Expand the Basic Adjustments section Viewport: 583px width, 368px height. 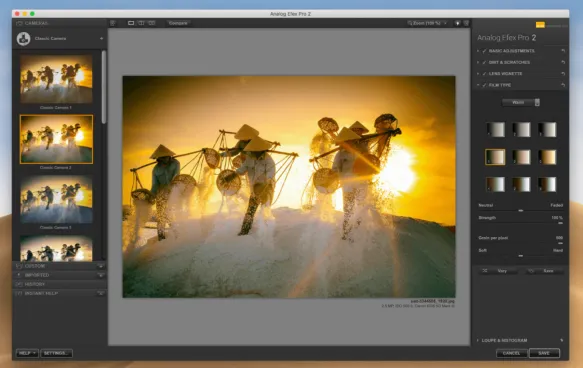pos(478,51)
